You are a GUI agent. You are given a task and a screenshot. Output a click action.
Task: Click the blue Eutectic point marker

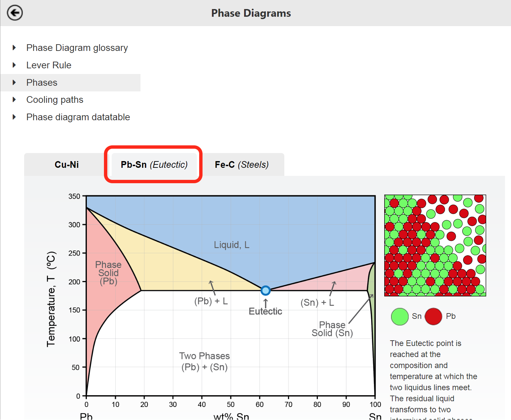[x=266, y=290]
